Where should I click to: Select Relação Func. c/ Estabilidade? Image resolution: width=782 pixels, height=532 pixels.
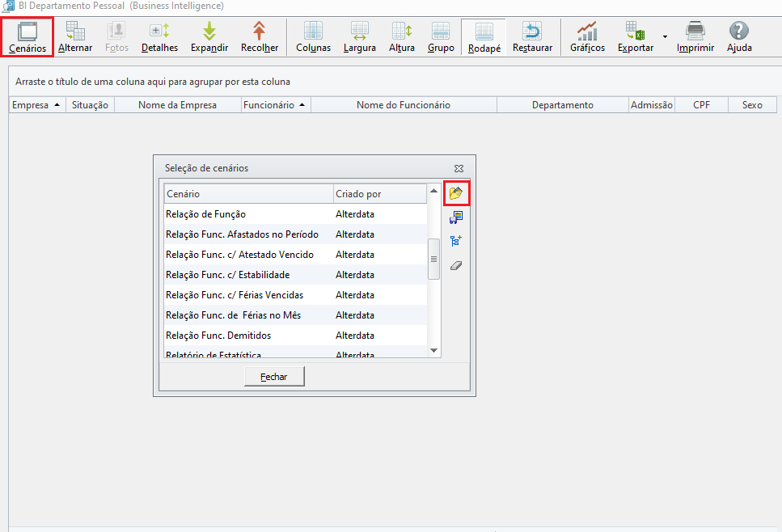click(x=295, y=275)
